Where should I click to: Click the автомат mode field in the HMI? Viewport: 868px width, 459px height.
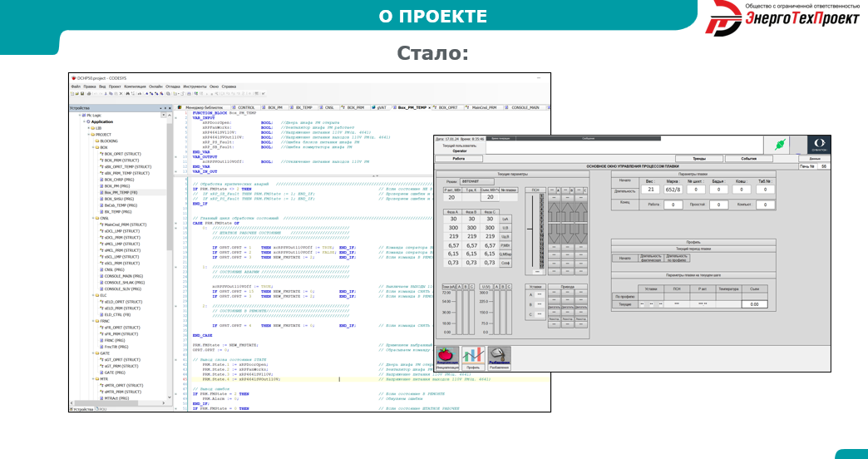477,181
